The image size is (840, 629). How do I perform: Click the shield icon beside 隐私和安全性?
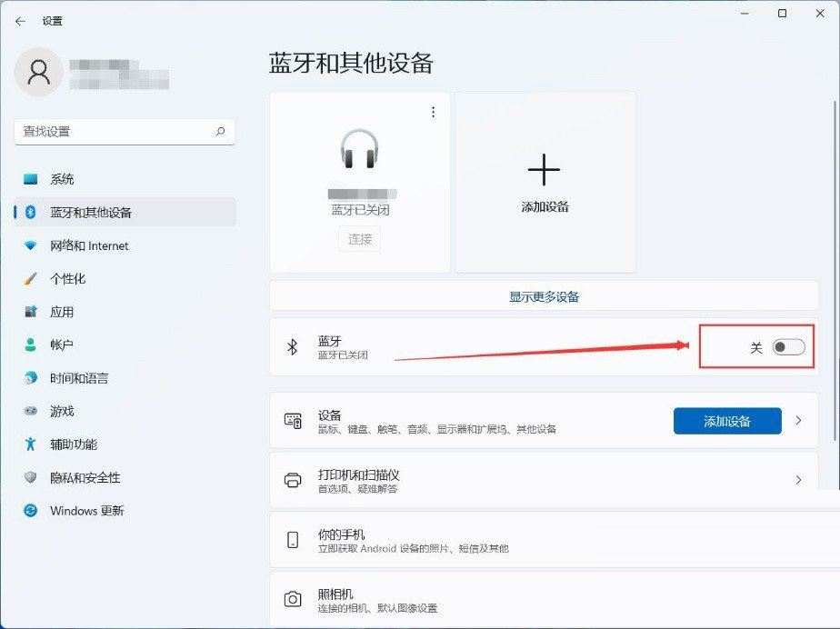31,477
